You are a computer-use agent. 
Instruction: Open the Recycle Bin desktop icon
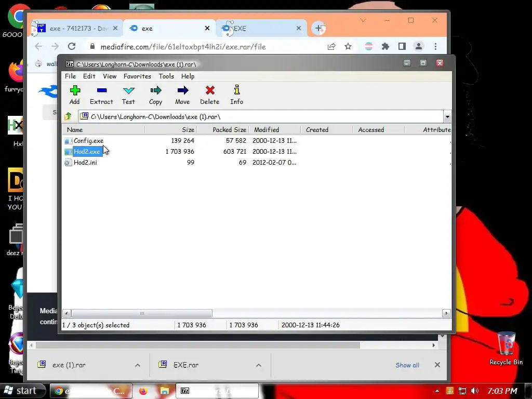506,349
